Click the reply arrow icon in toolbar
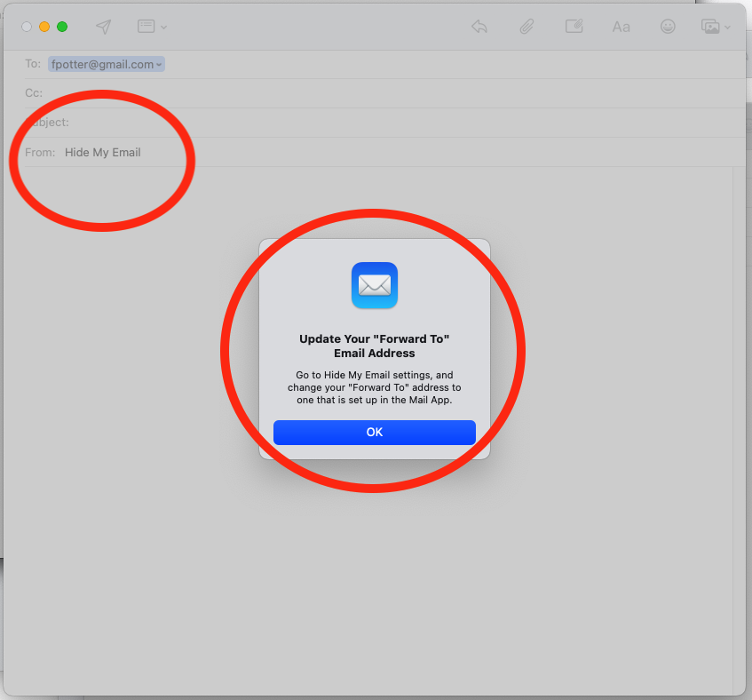 pos(479,27)
